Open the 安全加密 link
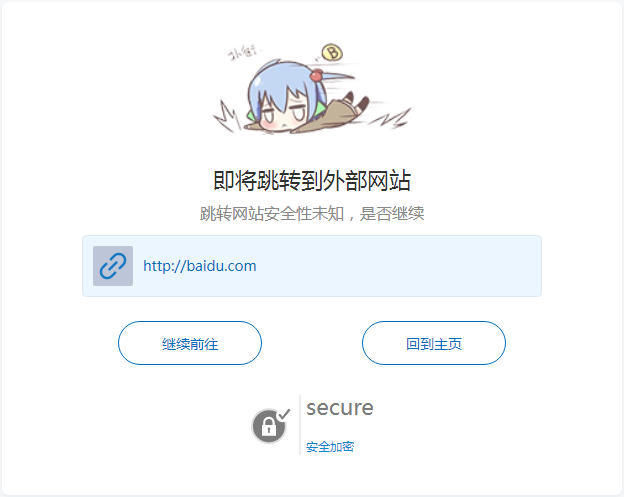624x497 pixels. point(330,447)
